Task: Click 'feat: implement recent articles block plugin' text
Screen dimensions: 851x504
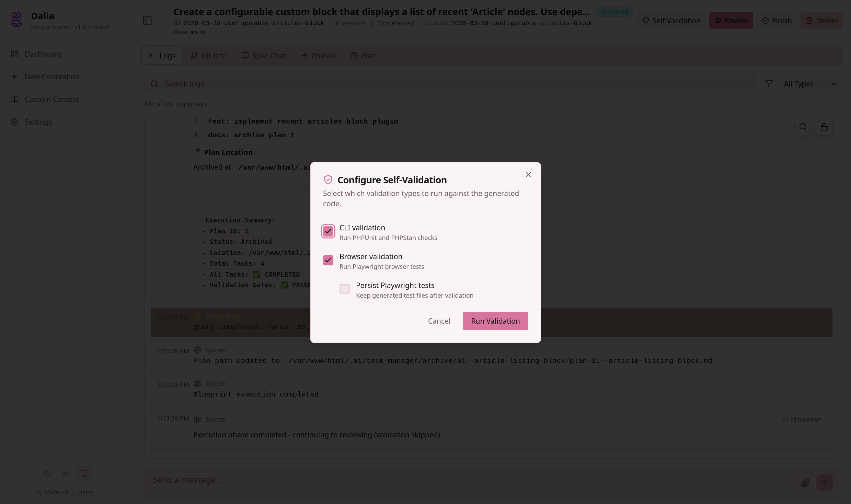Action: 303,122
